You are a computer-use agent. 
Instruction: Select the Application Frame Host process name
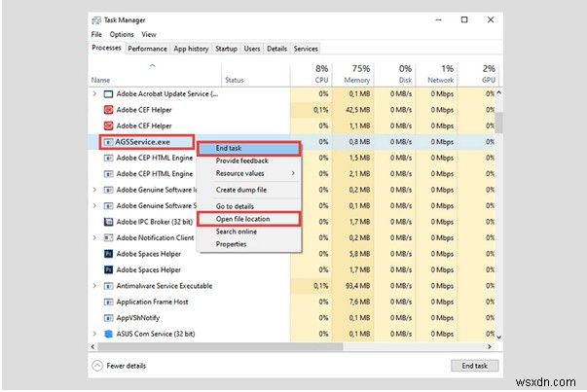click(x=152, y=302)
